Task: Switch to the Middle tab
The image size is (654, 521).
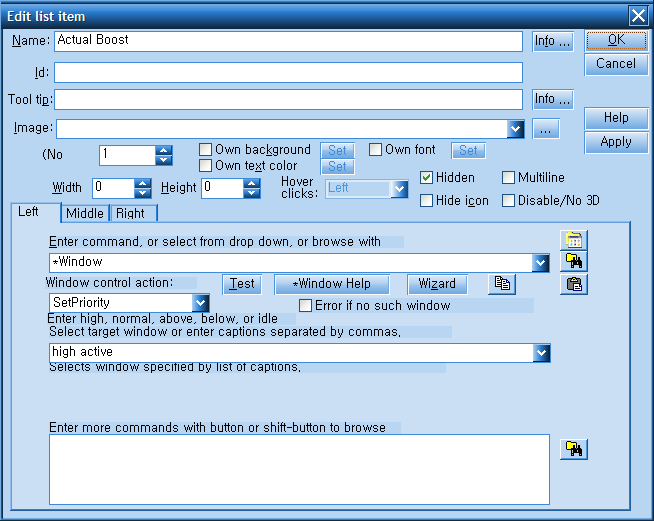Action: [85, 213]
